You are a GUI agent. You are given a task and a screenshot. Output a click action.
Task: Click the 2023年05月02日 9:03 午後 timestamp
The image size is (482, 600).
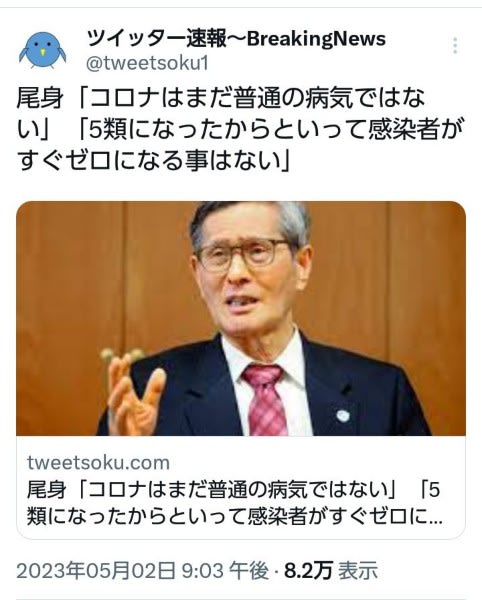tap(143, 571)
